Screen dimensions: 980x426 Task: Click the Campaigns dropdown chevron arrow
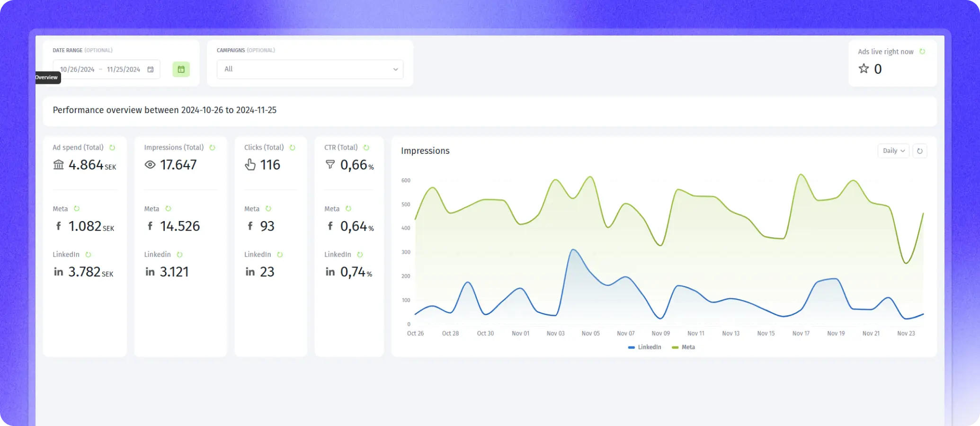(x=395, y=70)
